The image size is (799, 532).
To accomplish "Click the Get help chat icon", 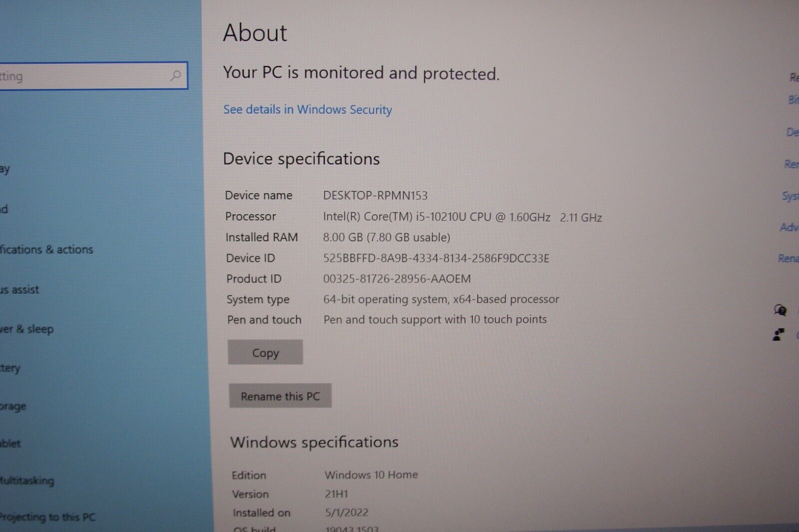I will [x=780, y=310].
